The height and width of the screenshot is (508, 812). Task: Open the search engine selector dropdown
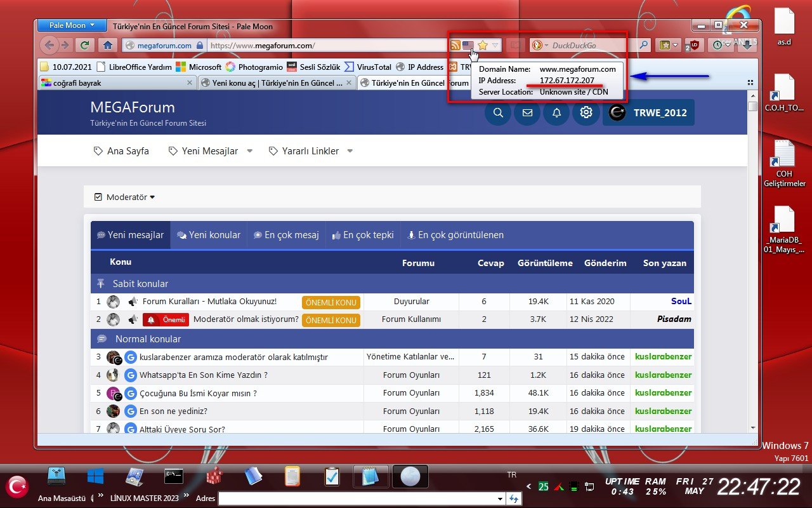(x=540, y=45)
